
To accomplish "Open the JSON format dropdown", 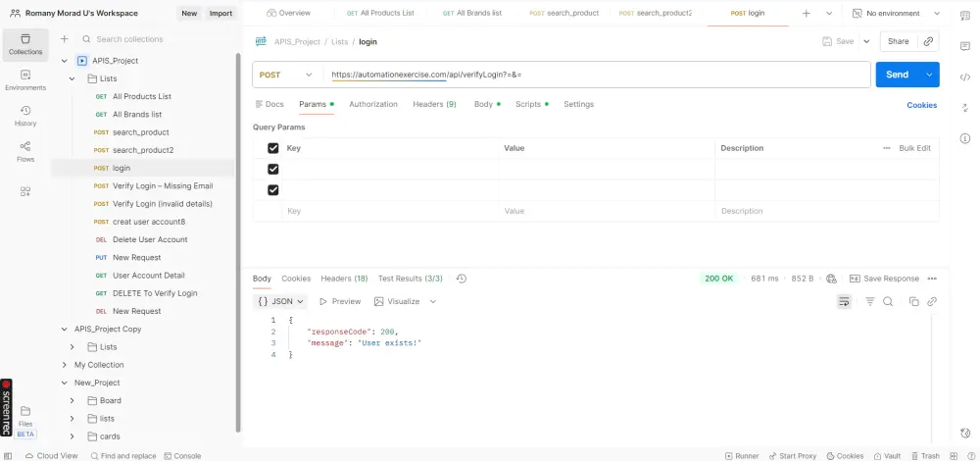I will pos(280,301).
